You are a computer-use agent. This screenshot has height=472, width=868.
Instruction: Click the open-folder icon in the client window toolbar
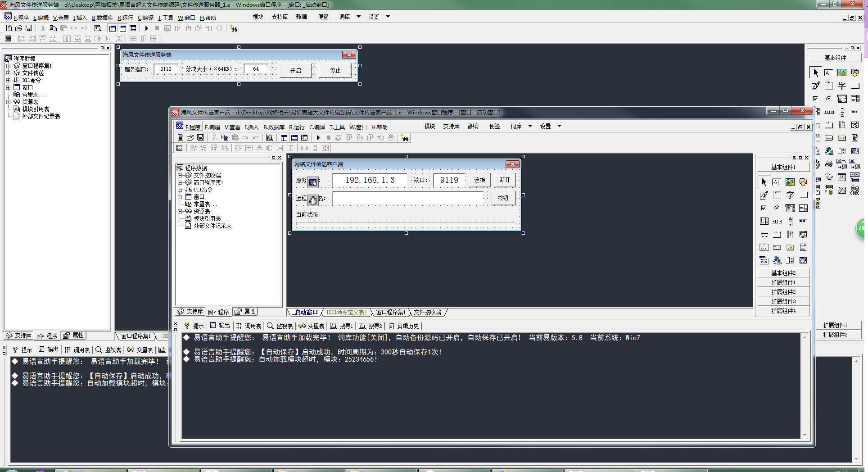[190, 138]
